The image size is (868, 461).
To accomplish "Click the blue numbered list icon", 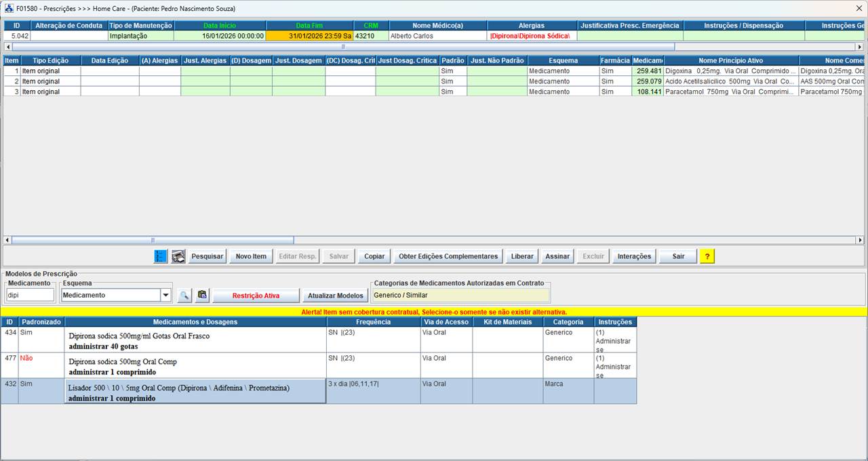I will [160, 256].
